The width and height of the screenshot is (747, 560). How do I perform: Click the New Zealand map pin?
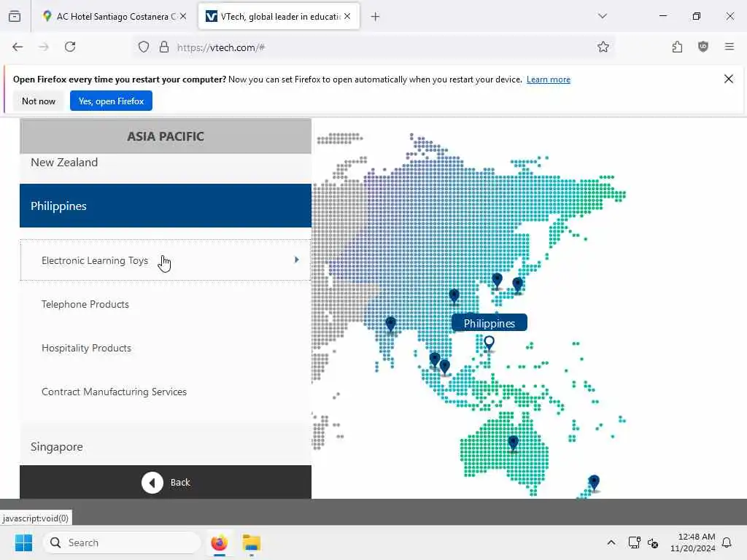pyautogui.click(x=594, y=482)
